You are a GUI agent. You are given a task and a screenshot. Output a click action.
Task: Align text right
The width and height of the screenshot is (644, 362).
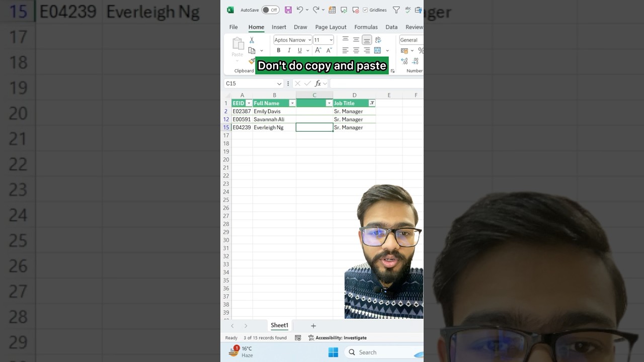pos(367,50)
